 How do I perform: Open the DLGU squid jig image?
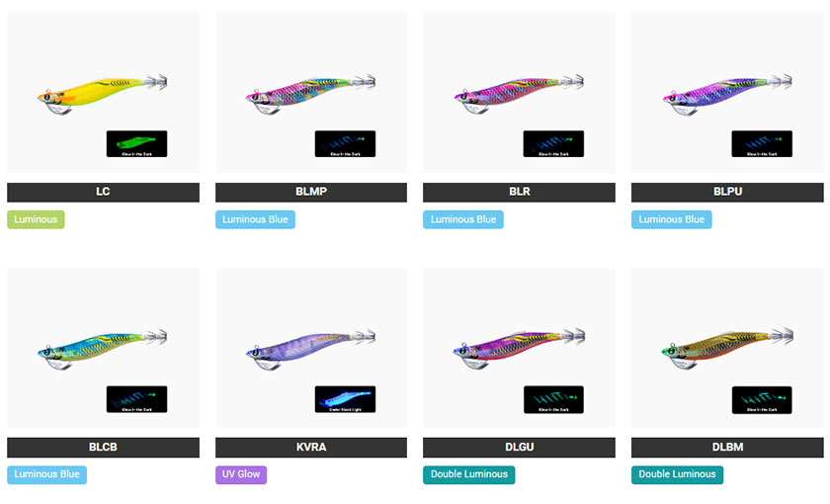point(519,347)
